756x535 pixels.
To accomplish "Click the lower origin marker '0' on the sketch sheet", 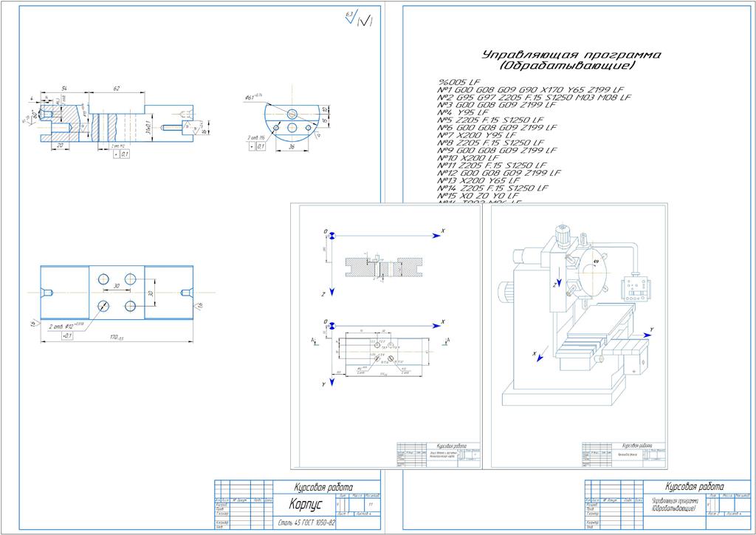I will pos(331,326).
